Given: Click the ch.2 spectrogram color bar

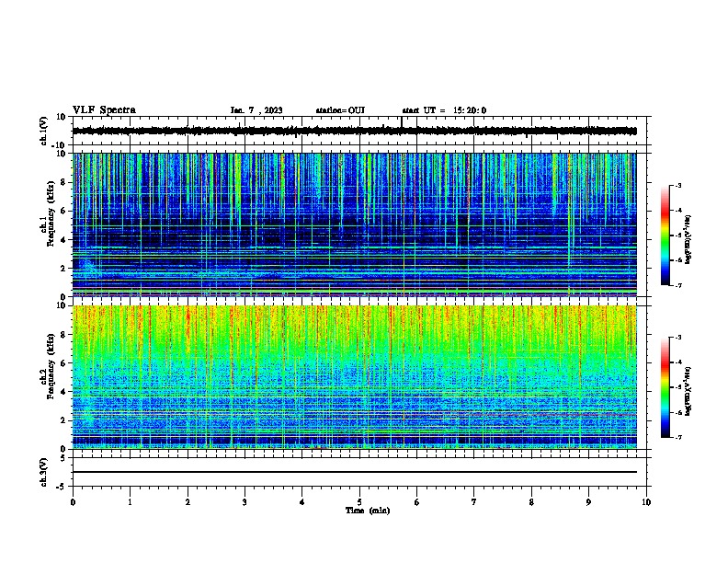Looking at the screenshot, I should point(665,387).
